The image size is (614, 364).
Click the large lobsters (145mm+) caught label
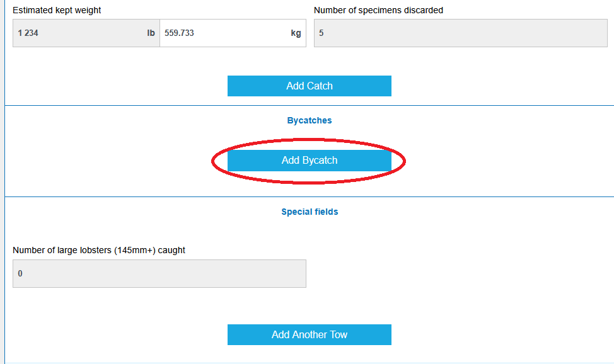(x=99, y=250)
